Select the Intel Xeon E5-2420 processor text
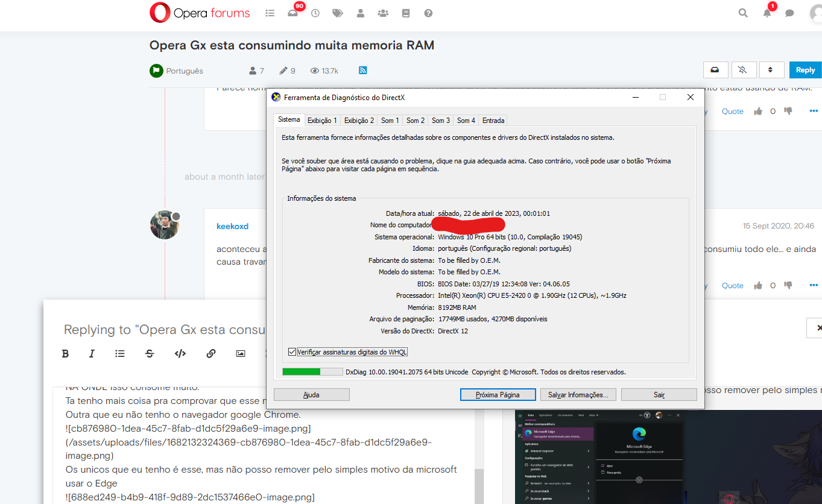Screen dimensions: 822x504 [x=532, y=295]
